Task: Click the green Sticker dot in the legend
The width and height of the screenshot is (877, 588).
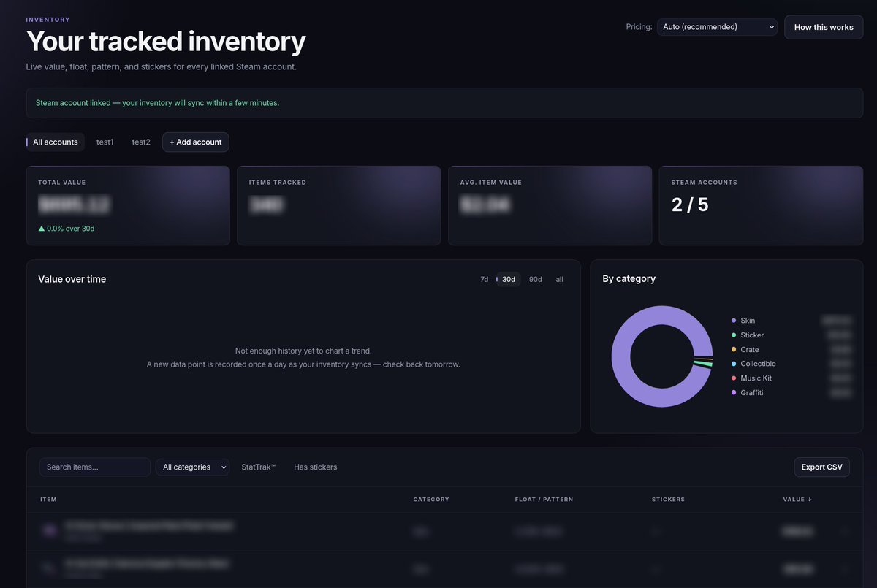Action: click(x=734, y=335)
